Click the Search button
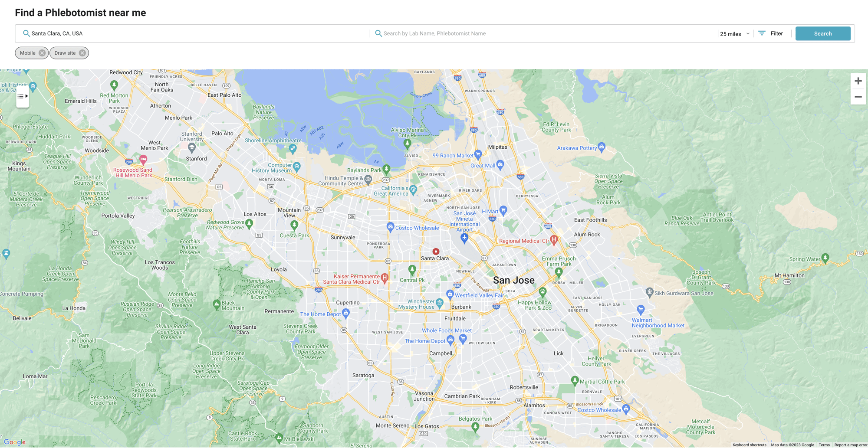The height and width of the screenshot is (448, 868). click(822, 33)
